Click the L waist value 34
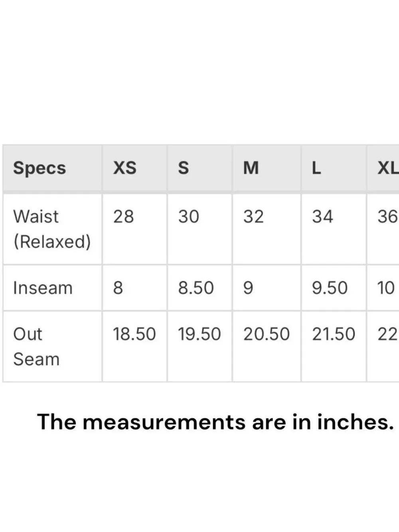 [322, 217]
